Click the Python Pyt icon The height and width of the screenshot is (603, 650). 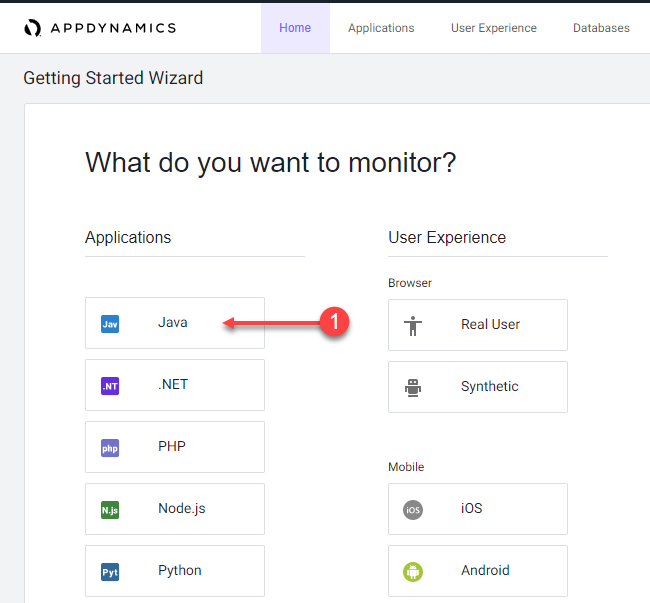110,572
